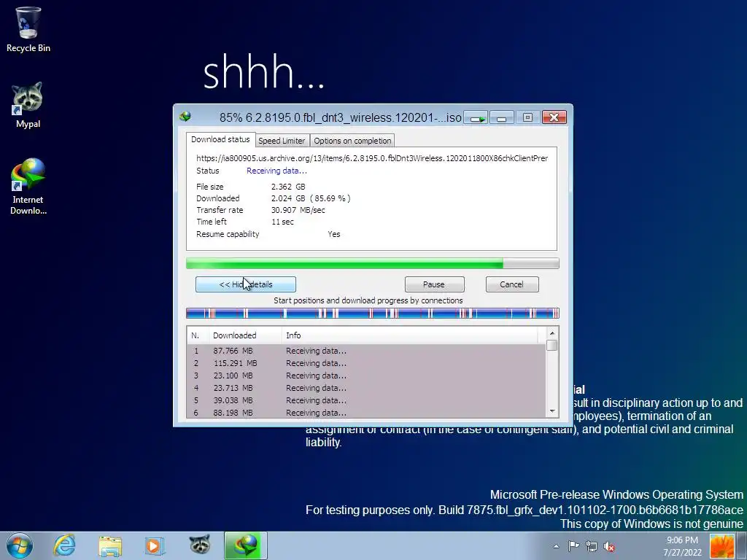Viewport: 747px width, 560px height.
Task: Click the connections progress segment bar
Action: (372, 313)
